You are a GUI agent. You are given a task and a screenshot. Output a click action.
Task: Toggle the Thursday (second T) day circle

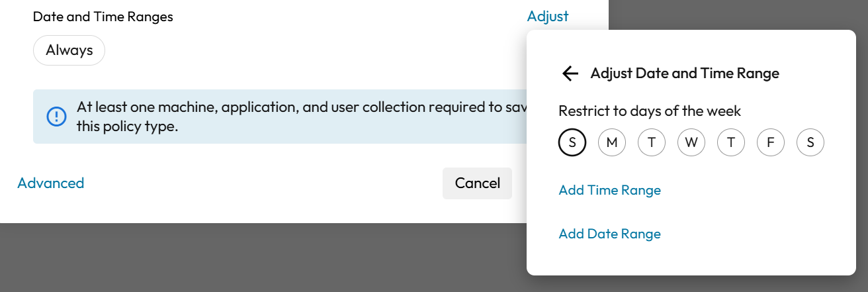731,142
